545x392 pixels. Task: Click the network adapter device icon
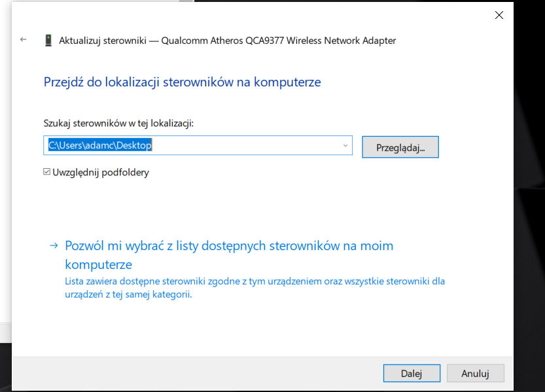48,40
